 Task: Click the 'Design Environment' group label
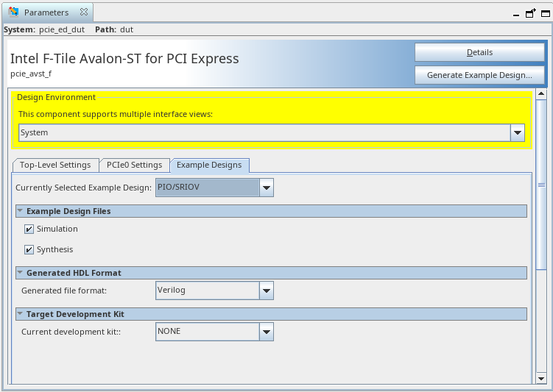point(56,97)
